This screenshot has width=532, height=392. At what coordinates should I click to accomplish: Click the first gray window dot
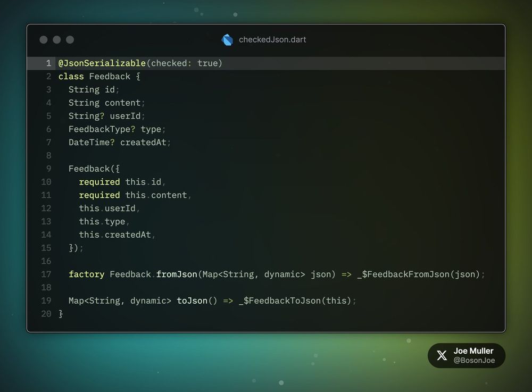44,40
